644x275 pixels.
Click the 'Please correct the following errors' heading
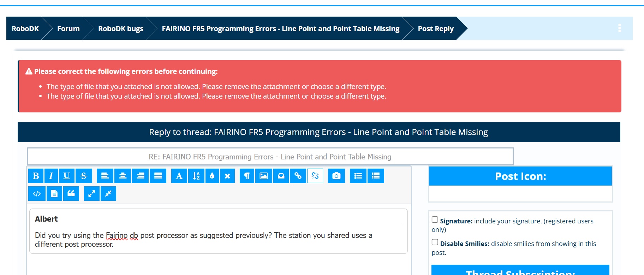click(x=126, y=71)
